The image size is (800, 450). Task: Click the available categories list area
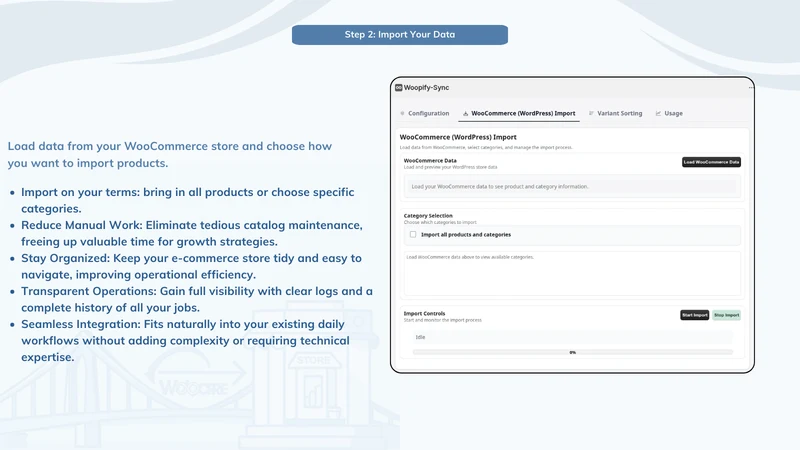[572, 273]
